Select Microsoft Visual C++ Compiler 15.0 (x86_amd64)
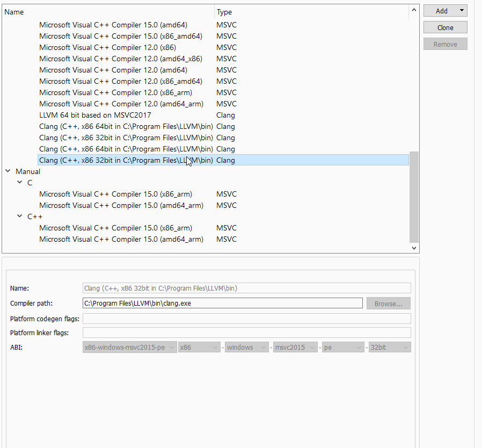Image resolution: width=482 pixels, height=448 pixels. click(x=121, y=37)
